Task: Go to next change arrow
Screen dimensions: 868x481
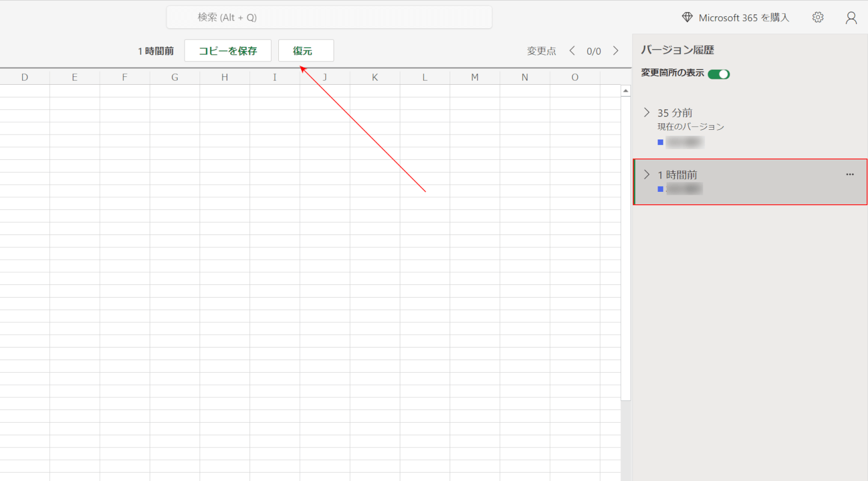Action: 616,51
